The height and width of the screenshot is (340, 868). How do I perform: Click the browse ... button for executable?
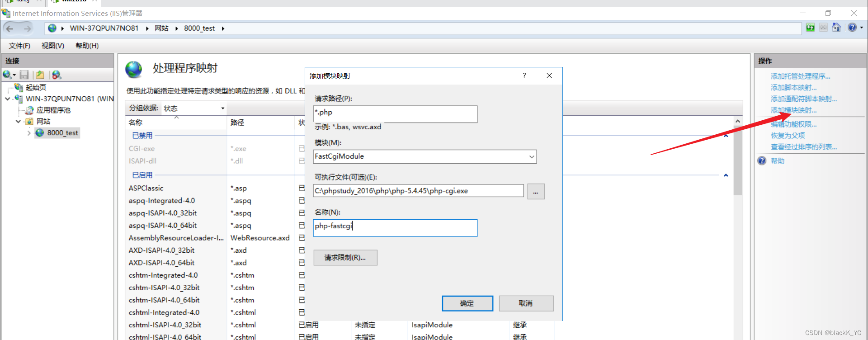(x=536, y=192)
